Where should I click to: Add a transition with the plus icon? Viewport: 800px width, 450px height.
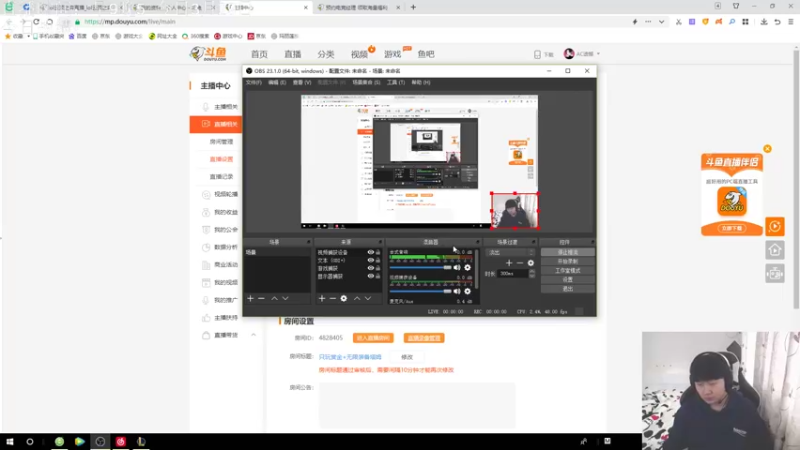pyautogui.click(x=509, y=263)
